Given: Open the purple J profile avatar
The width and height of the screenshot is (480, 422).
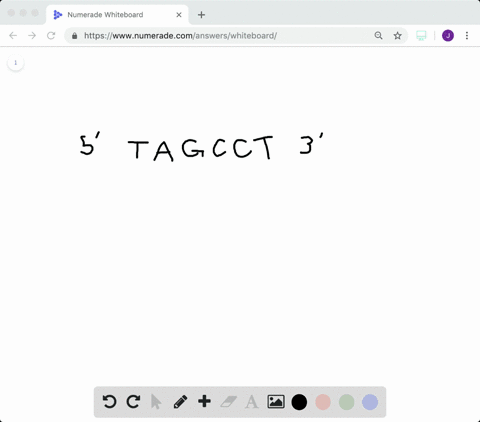Looking at the screenshot, I should click(x=448, y=35).
